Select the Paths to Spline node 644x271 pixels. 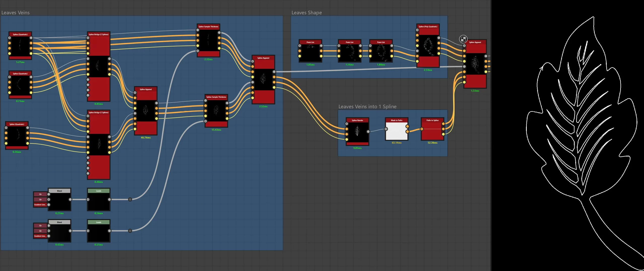[432, 129]
